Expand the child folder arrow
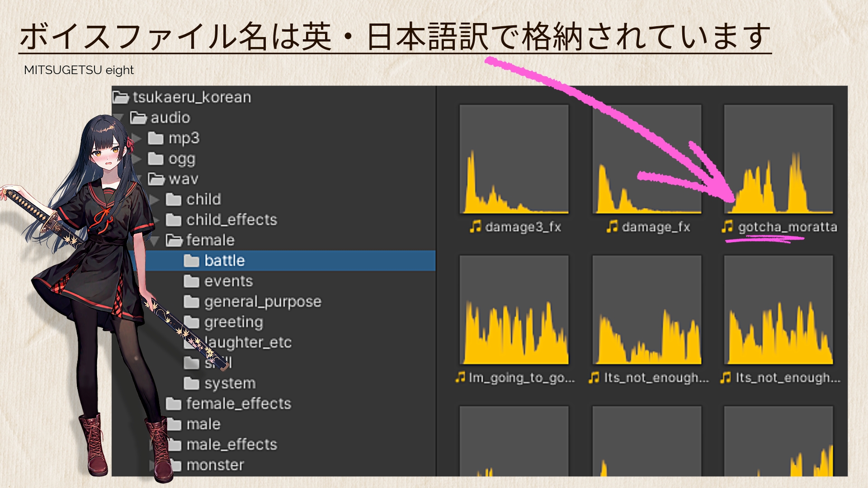This screenshot has width=868, height=488. (x=155, y=200)
